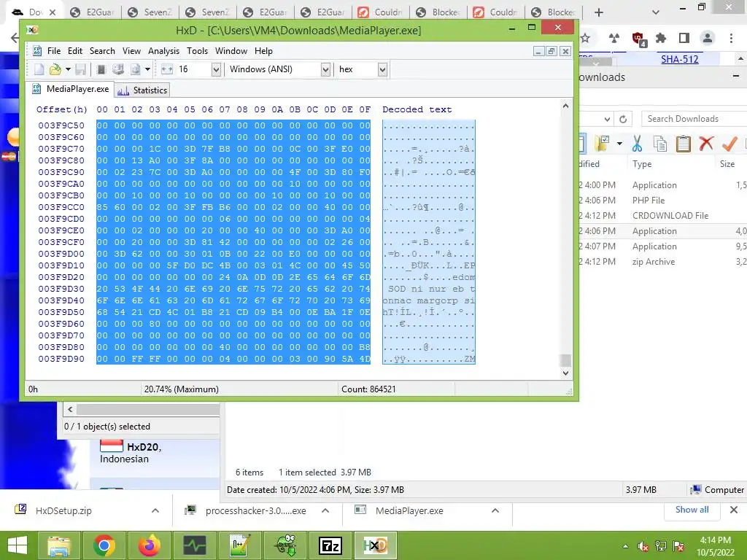This screenshot has height=560, width=747.
Task: Click the bytes-per-row width icon
Action: [167, 69]
